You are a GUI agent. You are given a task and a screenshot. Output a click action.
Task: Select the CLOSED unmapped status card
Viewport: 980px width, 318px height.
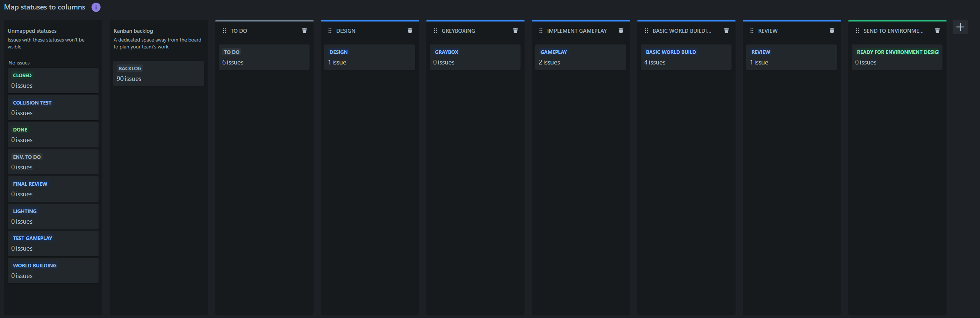point(53,81)
